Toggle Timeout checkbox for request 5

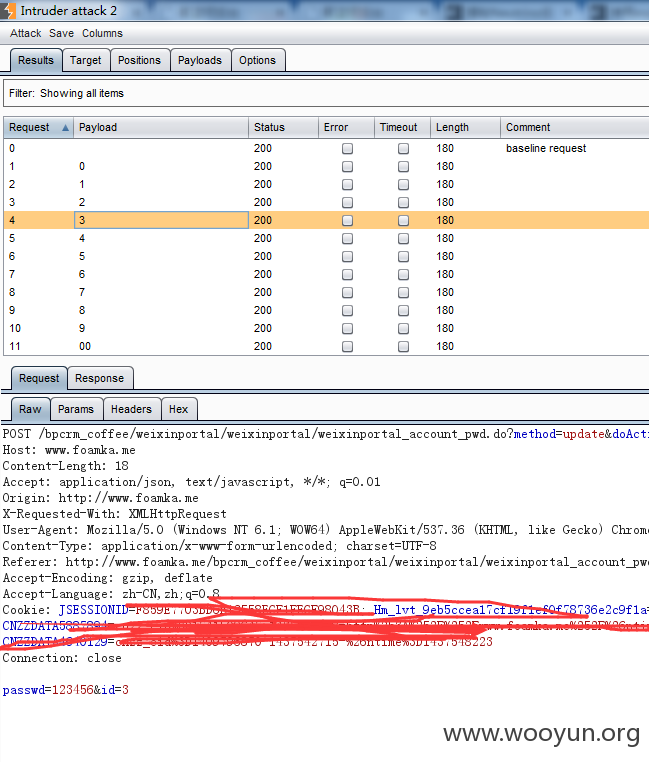[403, 239]
